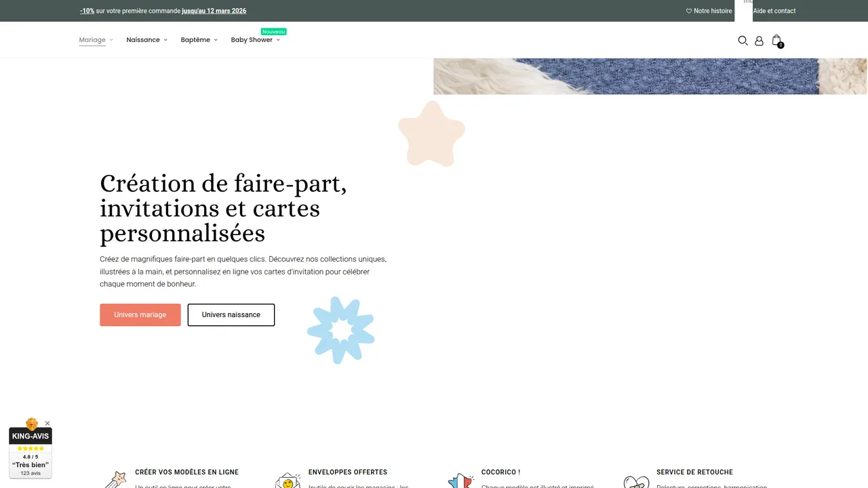Click the heart icon beside Notre histoire

point(689,11)
